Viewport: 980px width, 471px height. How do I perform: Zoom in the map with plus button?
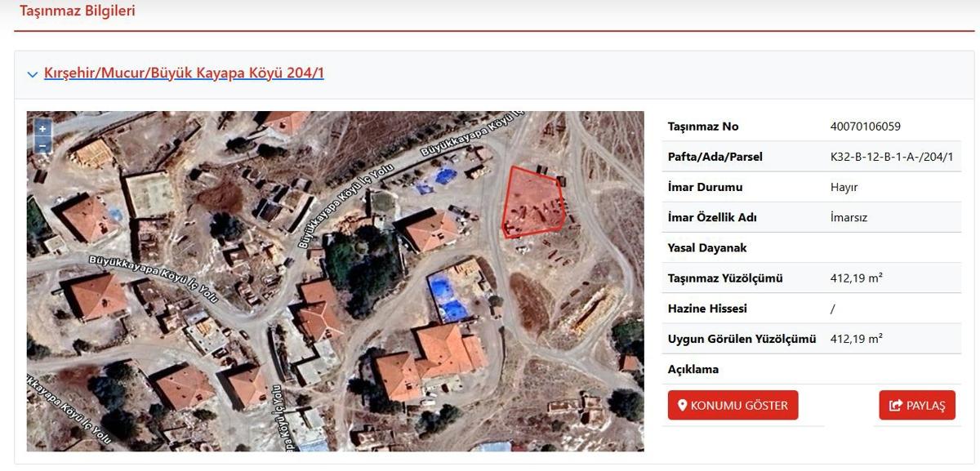tap(42, 129)
